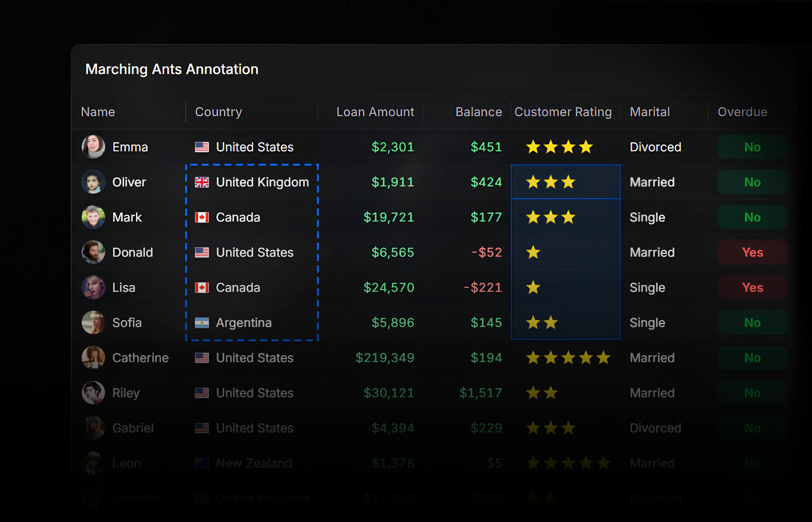Click Riley's avatar picture
Screen dimensions: 812x522
[x=93, y=393]
